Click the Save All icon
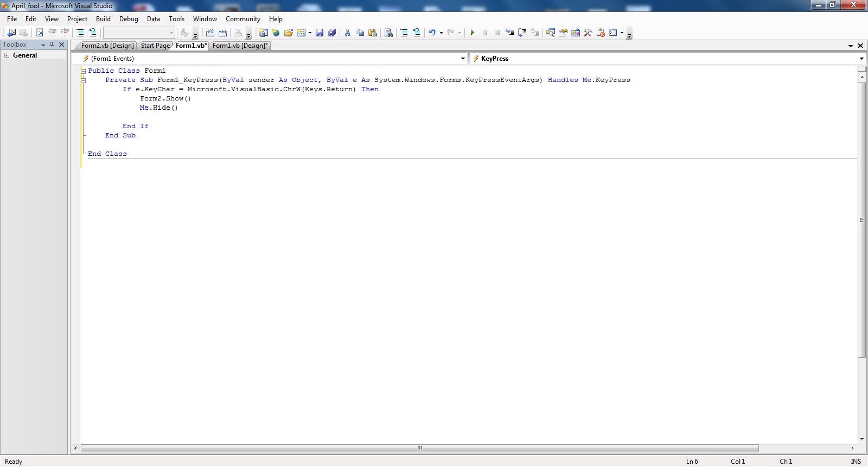 332,33
